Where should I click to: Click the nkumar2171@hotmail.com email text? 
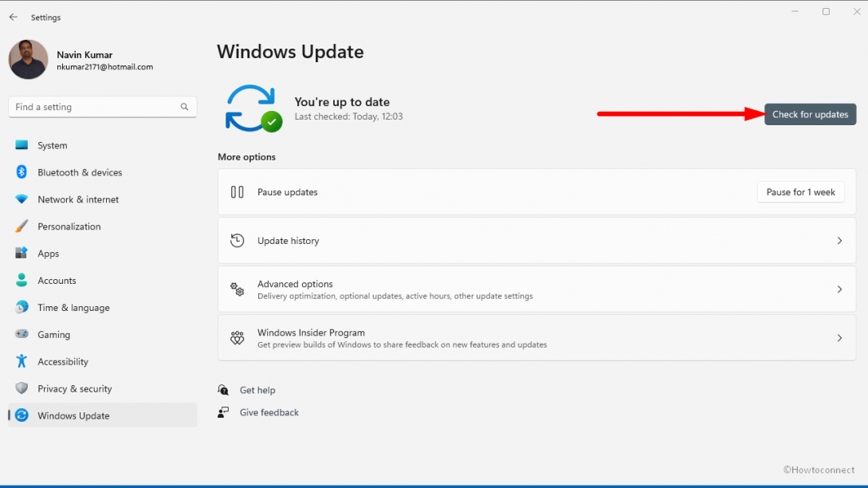[104, 67]
